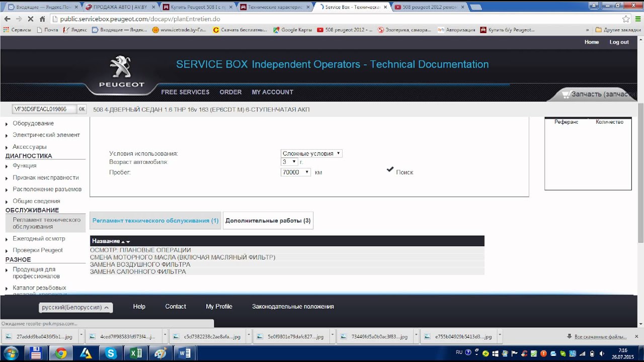Select ЗАМЕНА САЛОННОГО ФИЛЬТРА row

pyautogui.click(x=287, y=271)
